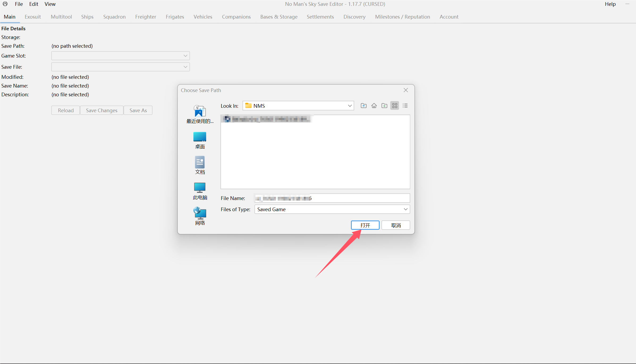Switch to details list view

tap(405, 106)
